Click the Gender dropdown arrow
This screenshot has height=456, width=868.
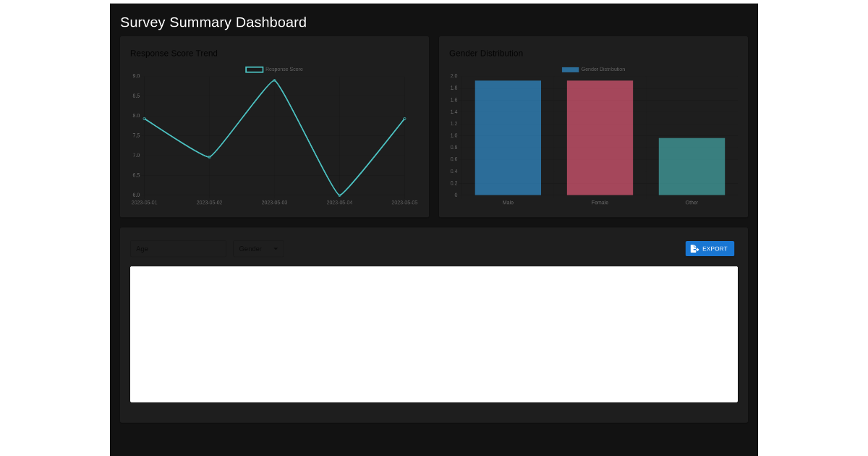tap(276, 248)
